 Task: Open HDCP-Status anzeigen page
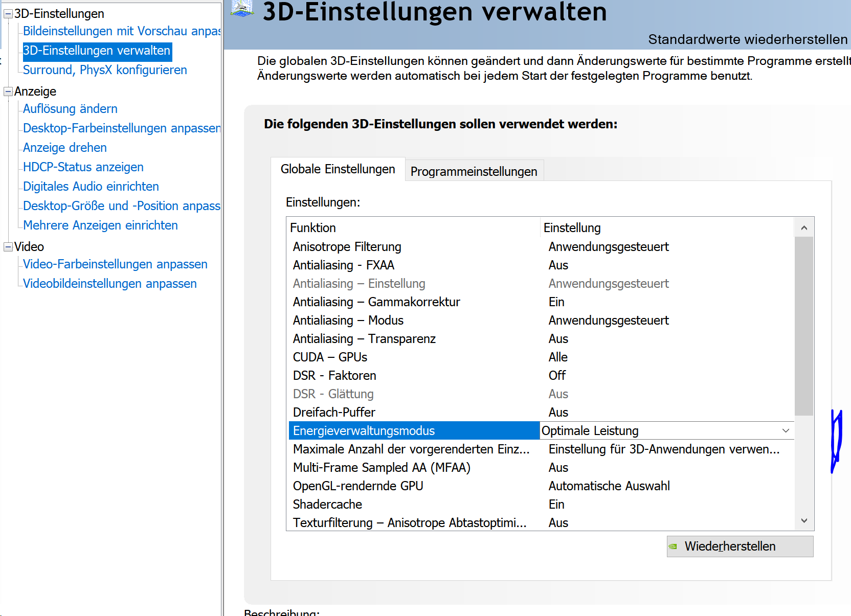click(83, 167)
